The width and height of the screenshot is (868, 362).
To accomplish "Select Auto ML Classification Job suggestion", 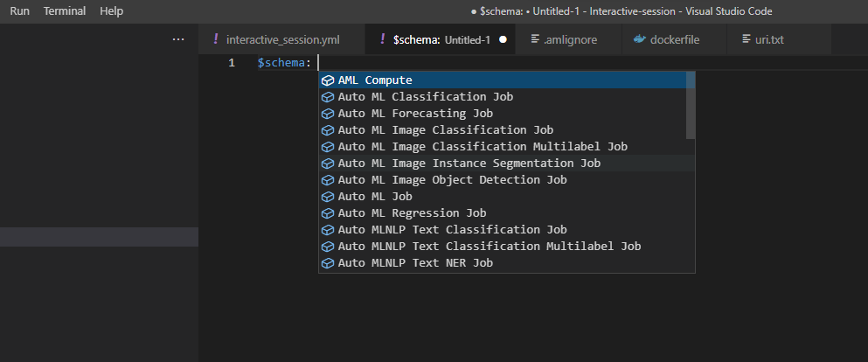I will (x=503, y=97).
